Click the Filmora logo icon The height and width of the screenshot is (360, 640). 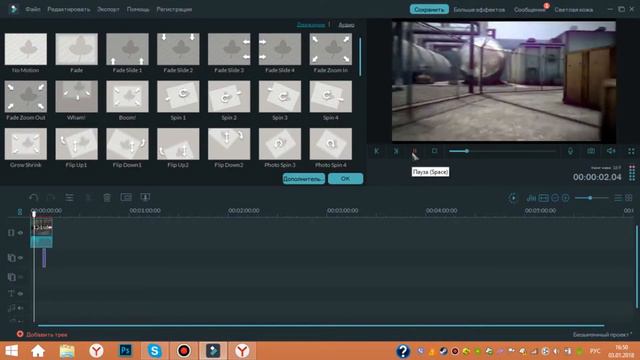click(x=13, y=9)
